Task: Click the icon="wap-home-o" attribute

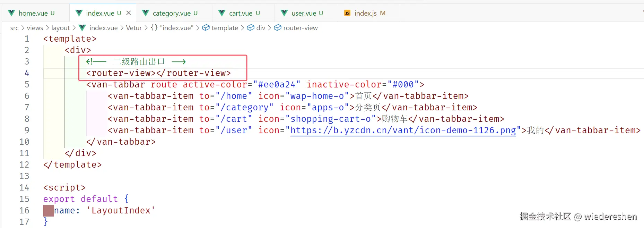Action: [x=304, y=96]
